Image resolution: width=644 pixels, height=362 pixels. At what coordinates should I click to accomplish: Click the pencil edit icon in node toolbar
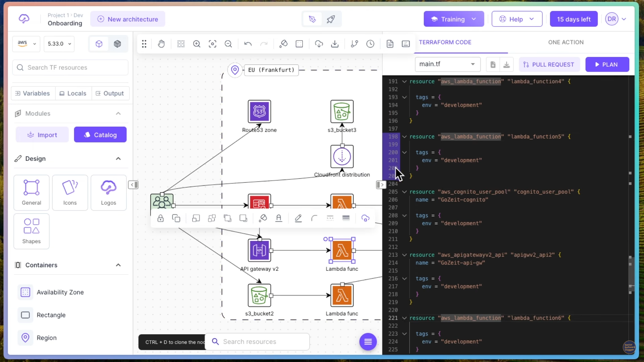click(298, 218)
